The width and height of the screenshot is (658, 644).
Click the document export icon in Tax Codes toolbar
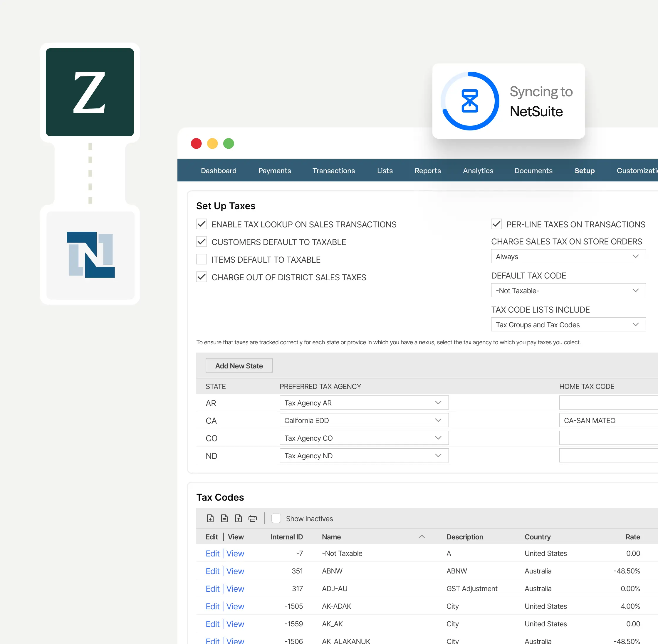click(x=224, y=518)
